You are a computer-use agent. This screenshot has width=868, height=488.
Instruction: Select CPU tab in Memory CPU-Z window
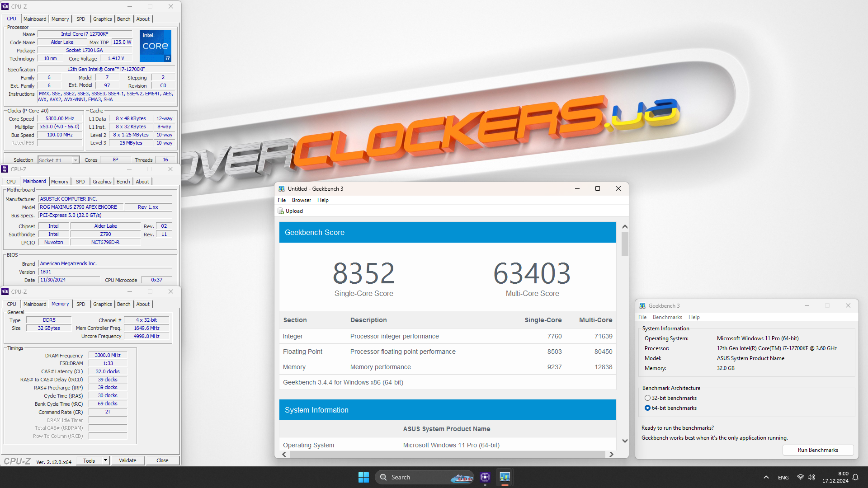11,304
